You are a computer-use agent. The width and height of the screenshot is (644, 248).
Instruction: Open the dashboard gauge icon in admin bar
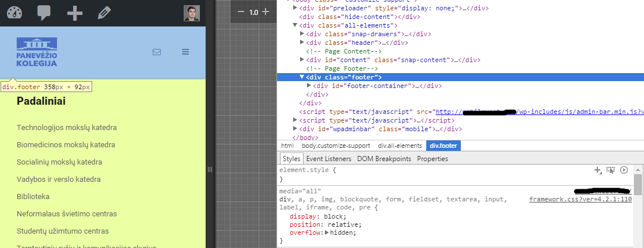14,13
